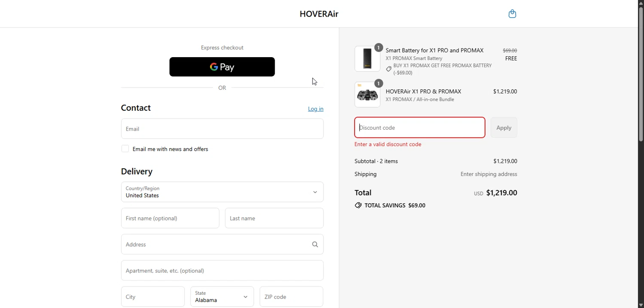644x308 pixels.
Task: Click the 'Enter a valid discount code' error text
Action: point(388,144)
